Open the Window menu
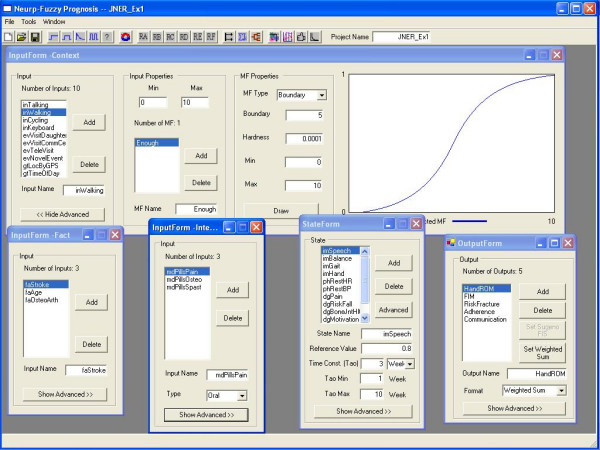 click(x=54, y=22)
